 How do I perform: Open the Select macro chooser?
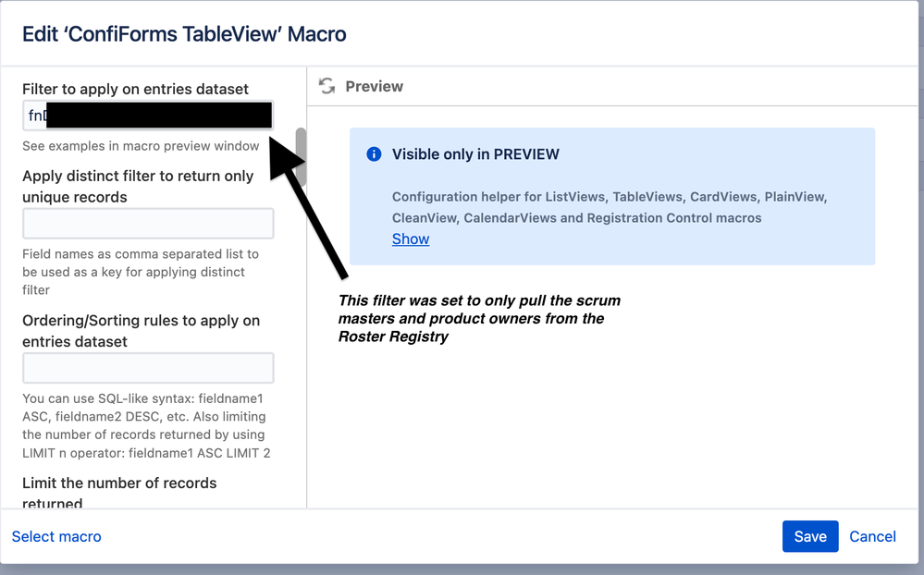(x=55, y=536)
